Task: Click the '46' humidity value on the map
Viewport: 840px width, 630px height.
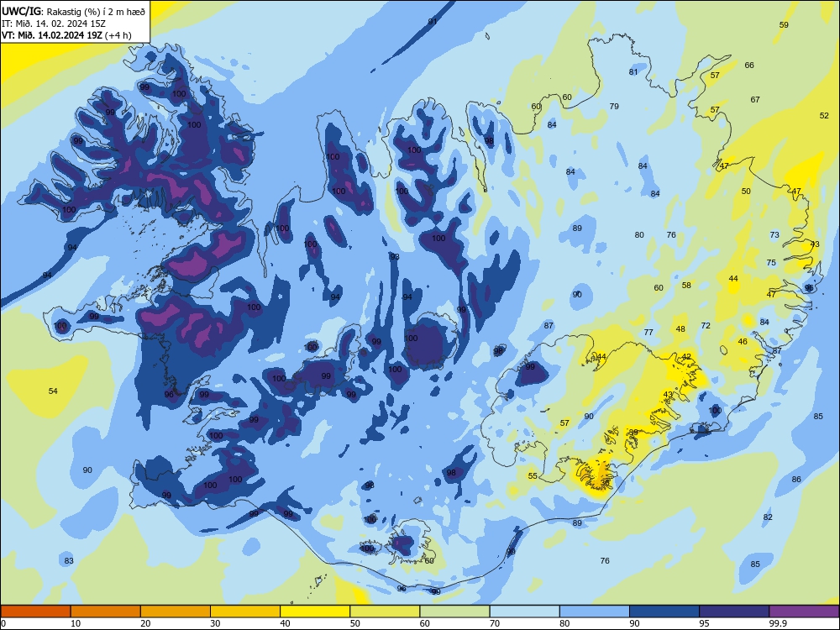Action: click(x=743, y=341)
